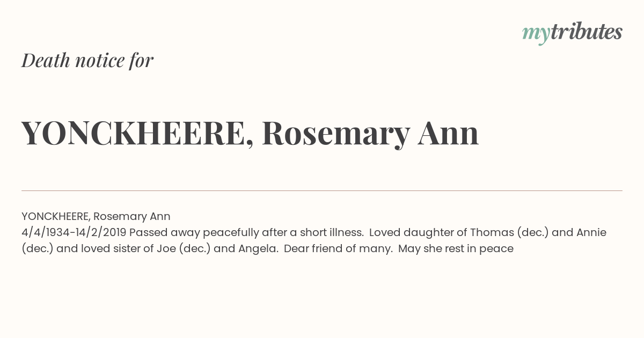The image size is (644, 338).
Task: Click the dates 4/4/1934-14/2/2019
Action: pyautogui.click(x=74, y=233)
